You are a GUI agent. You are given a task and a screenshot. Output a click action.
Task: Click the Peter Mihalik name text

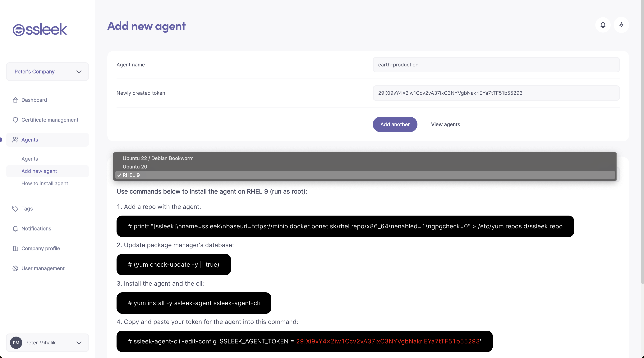(x=40, y=342)
